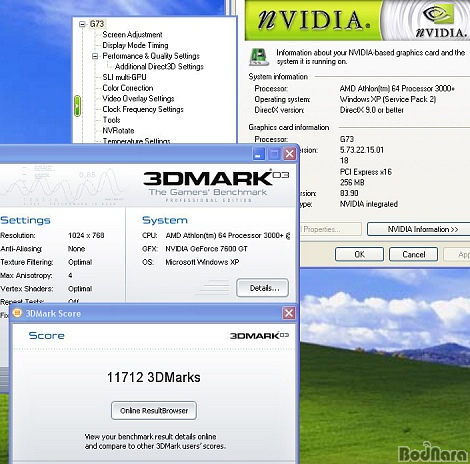This screenshot has width=470, height=464.
Task: Minimize the 3DMark03 window
Action: point(259,154)
